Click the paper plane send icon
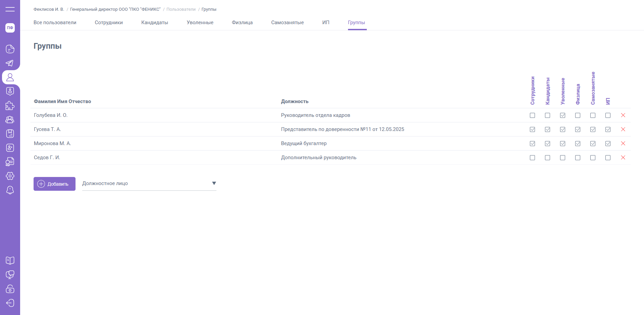Screen dimensions: 644x315 [10, 63]
